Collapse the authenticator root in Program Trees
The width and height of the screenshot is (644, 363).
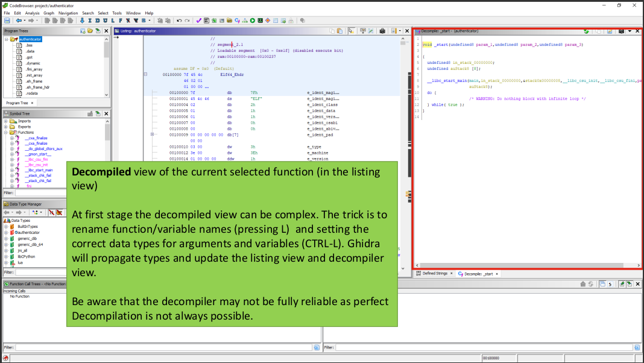pyautogui.click(x=6, y=40)
